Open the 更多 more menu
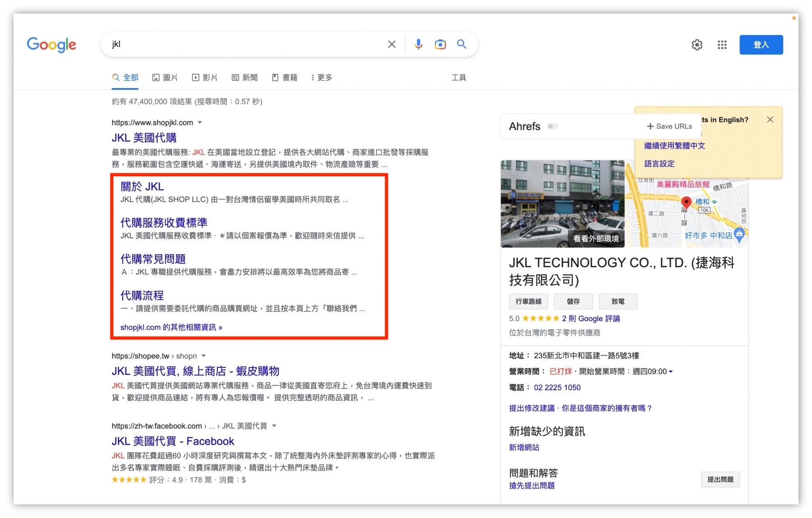 click(x=322, y=78)
